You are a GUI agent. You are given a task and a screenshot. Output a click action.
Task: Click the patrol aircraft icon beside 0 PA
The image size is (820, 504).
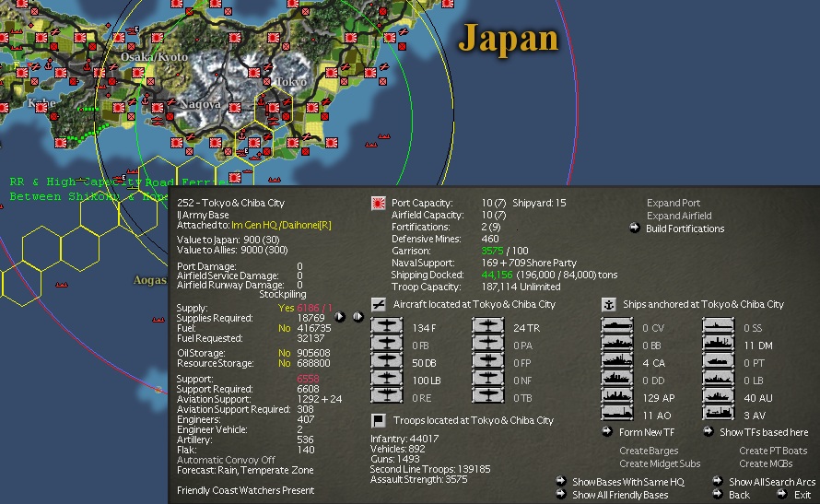488,344
